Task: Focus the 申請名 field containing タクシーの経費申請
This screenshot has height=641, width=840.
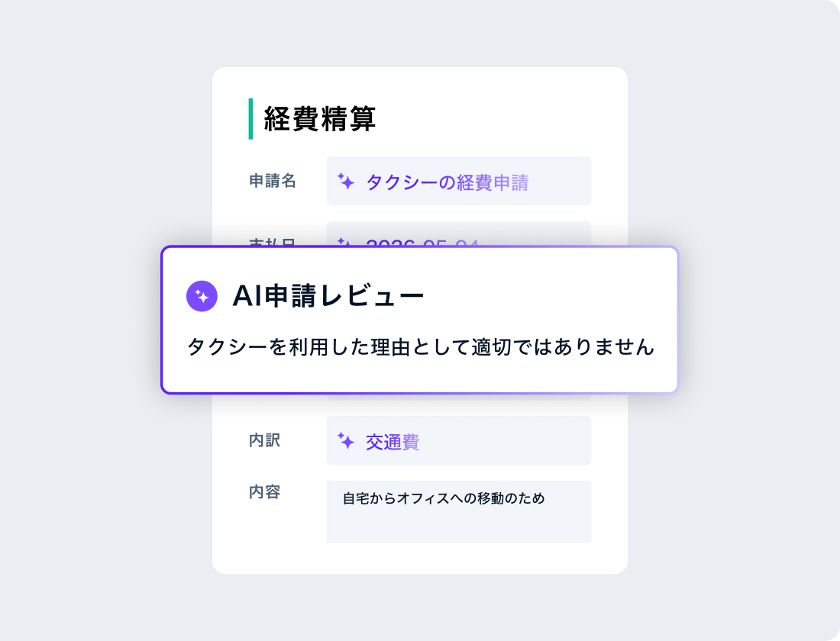Action: click(x=458, y=182)
